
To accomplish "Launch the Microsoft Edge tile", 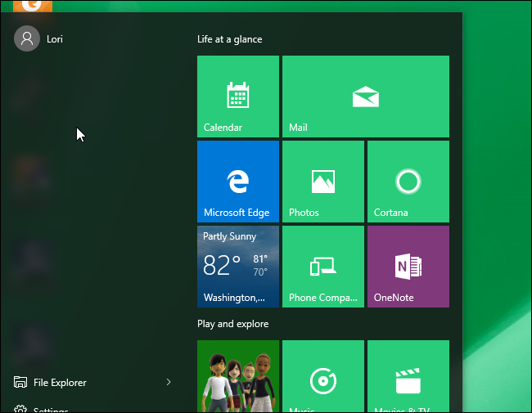I will coord(238,182).
